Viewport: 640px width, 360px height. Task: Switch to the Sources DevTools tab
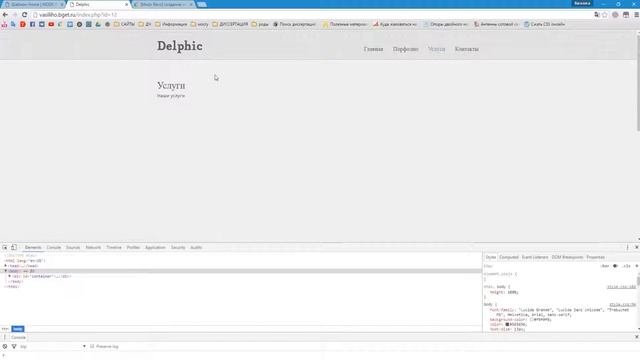[73, 247]
